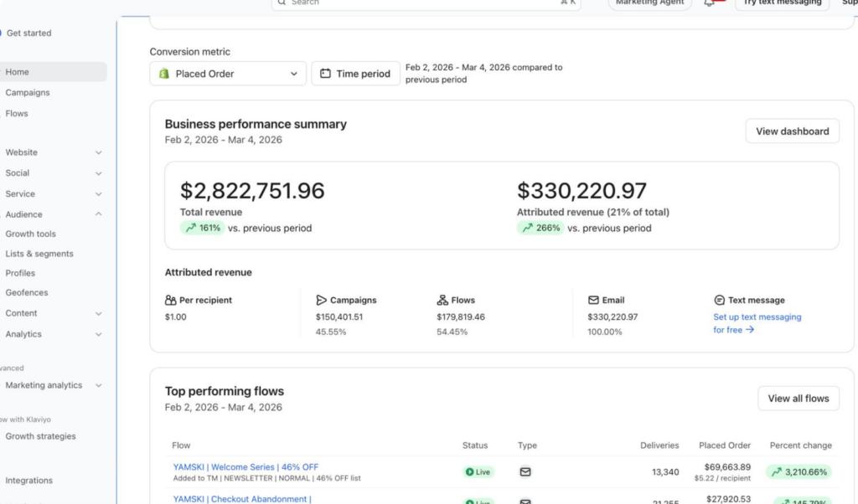Click the Shopify icon in conversion metric

tap(164, 74)
